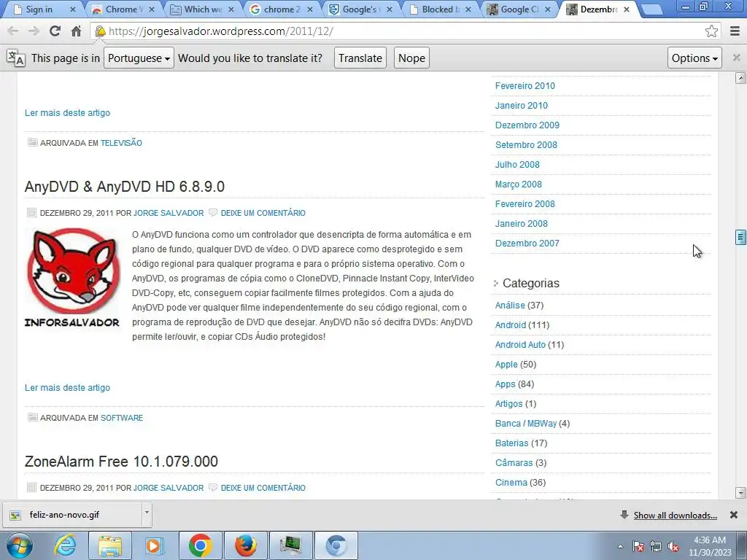Open Windows Media Player taskbar icon
Viewport: 747px width, 560px height.
click(x=154, y=545)
